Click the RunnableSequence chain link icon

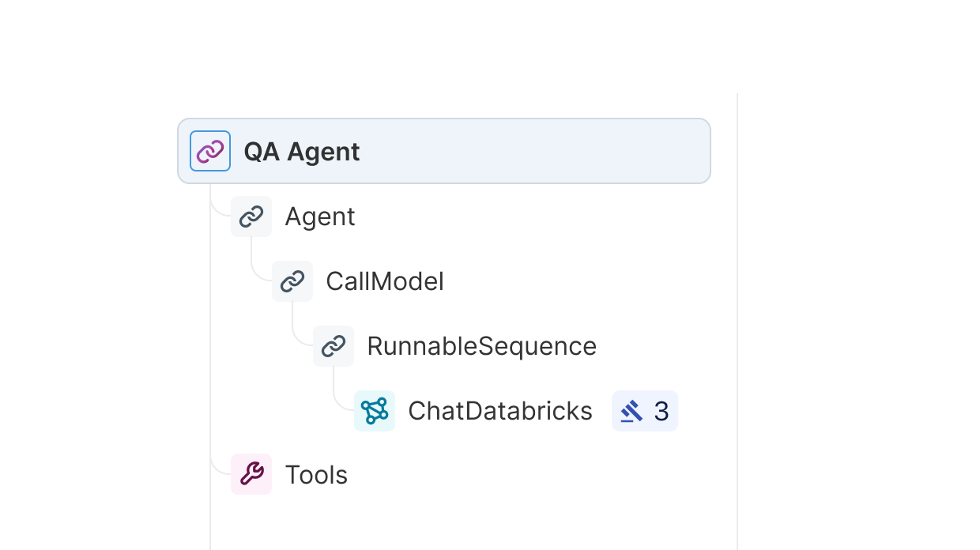(334, 346)
